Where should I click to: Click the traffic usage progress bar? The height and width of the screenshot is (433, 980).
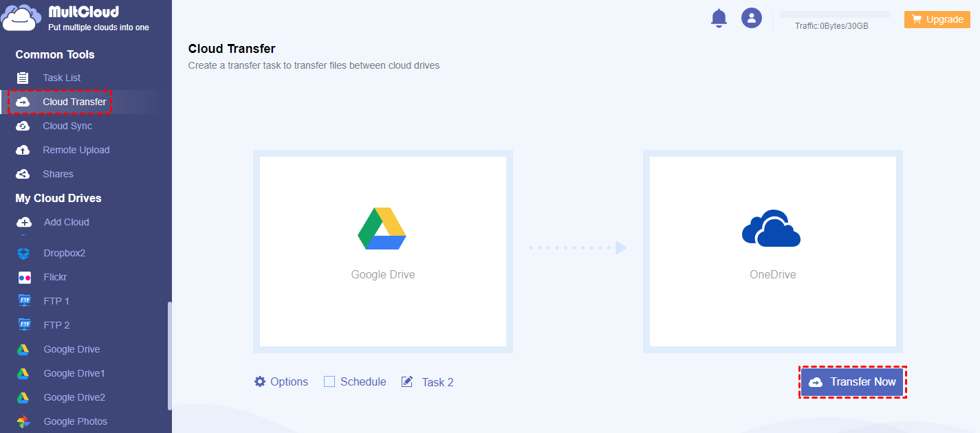coord(835,14)
